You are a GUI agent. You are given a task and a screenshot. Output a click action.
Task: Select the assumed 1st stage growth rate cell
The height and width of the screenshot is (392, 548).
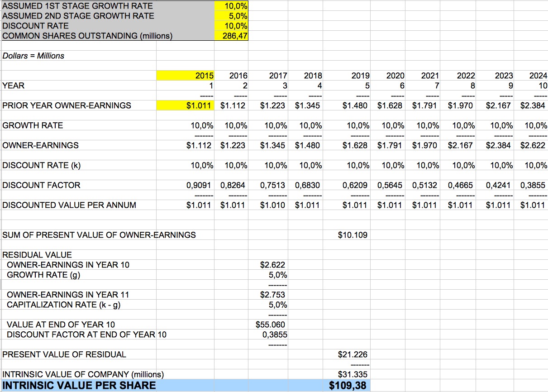pyautogui.click(x=231, y=6)
